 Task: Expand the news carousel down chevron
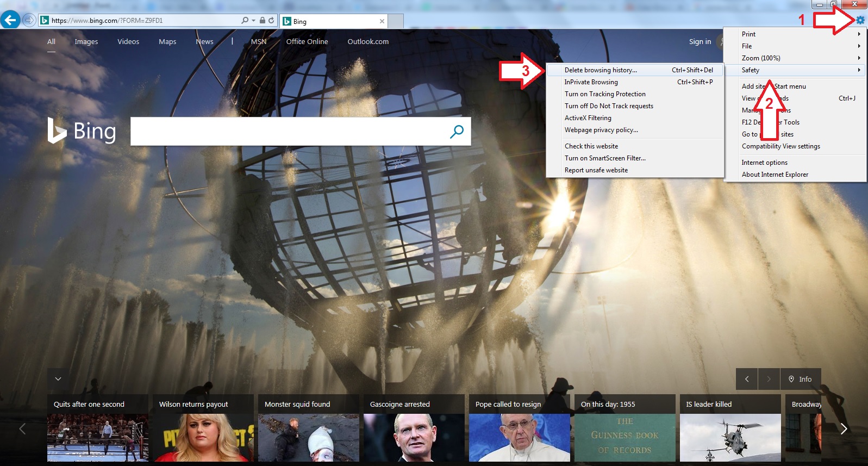click(58, 378)
